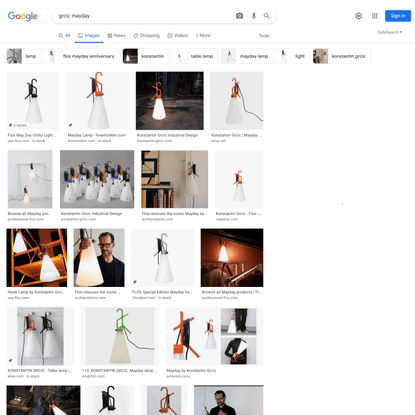Click the blue magnifier search icon
Viewport: 415px width, 415px height.
tap(267, 16)
